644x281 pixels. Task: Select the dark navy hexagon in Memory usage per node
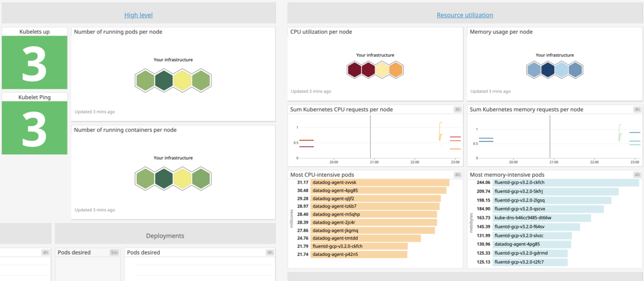tap(547, 70)
